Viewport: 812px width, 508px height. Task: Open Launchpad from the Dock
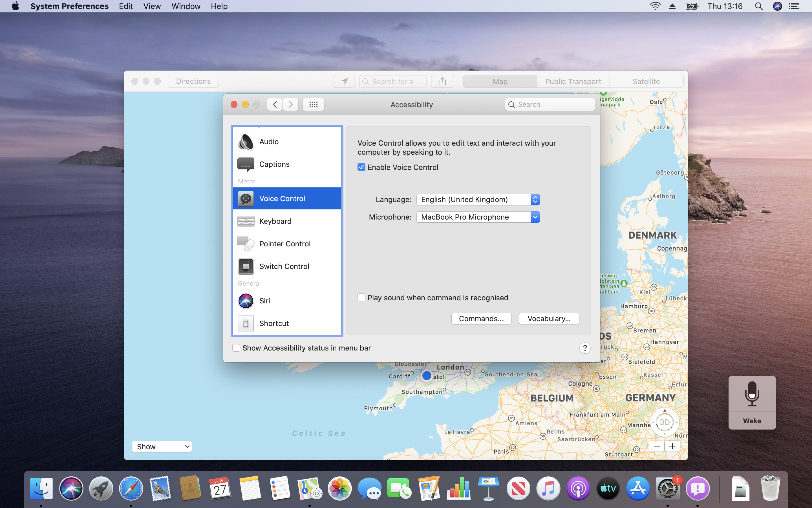tap(101, 488)
